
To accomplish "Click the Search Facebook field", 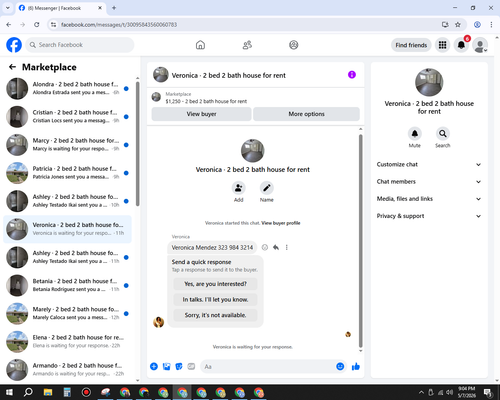I will [x=80, y=45].
